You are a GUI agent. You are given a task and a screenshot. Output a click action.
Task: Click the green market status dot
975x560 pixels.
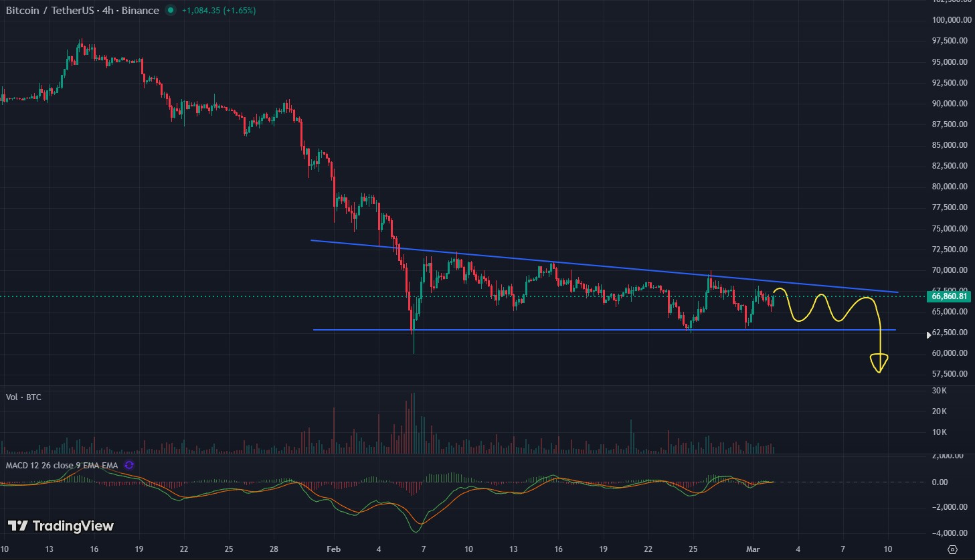(x=171, y=11)
